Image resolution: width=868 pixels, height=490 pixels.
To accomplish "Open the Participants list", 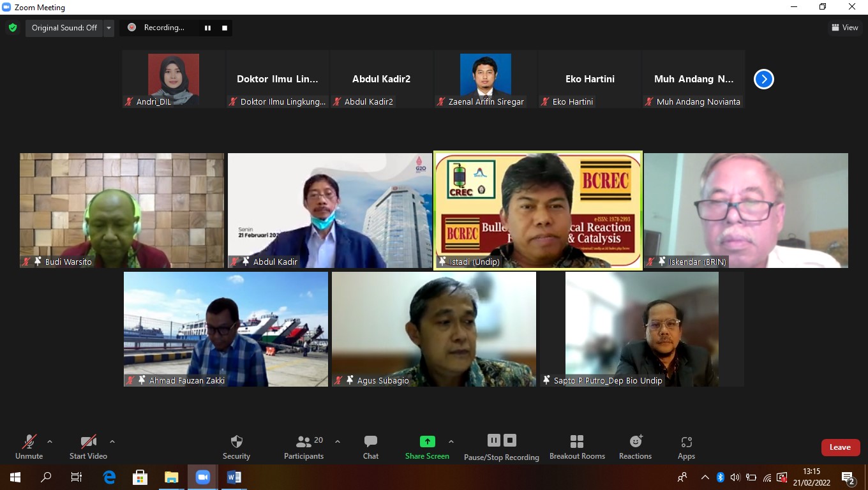I will click(304, 442).
